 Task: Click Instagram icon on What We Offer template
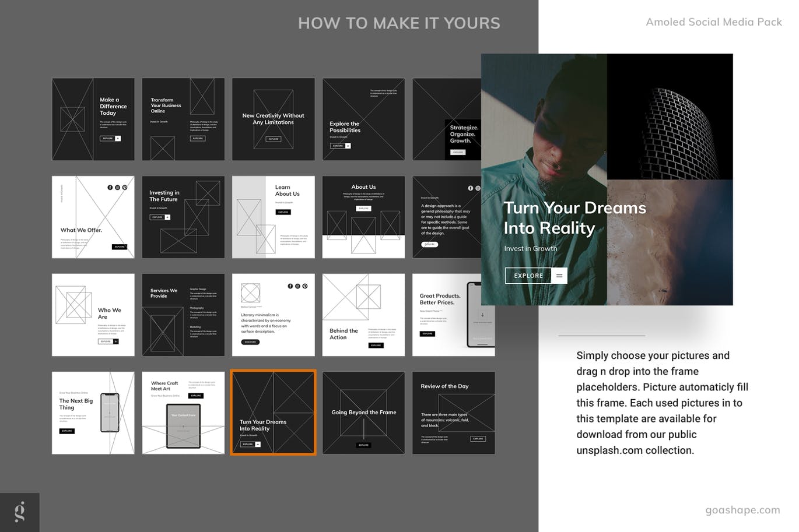click(117, 188)
